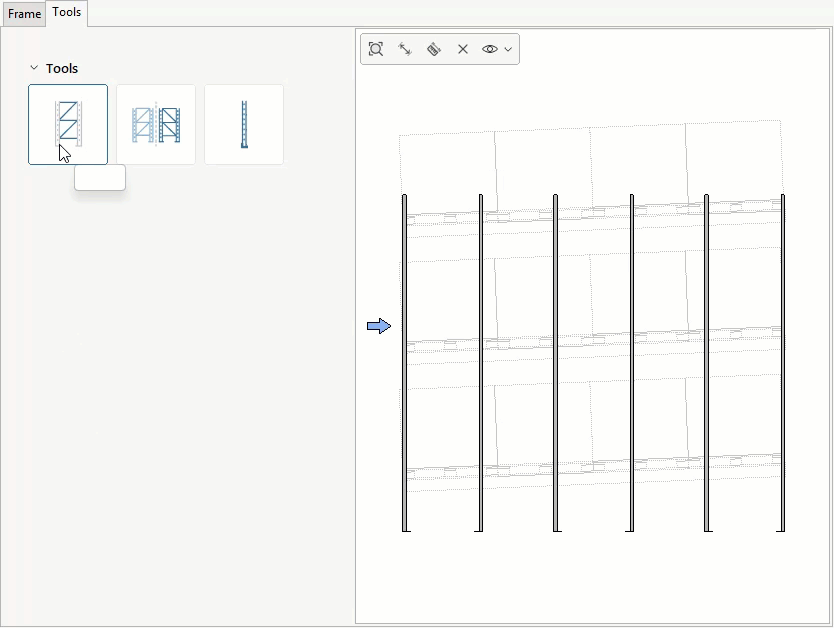Select the single braced frame tool
The height and width of the screenshot is (628, 834).
coord(68,124)
